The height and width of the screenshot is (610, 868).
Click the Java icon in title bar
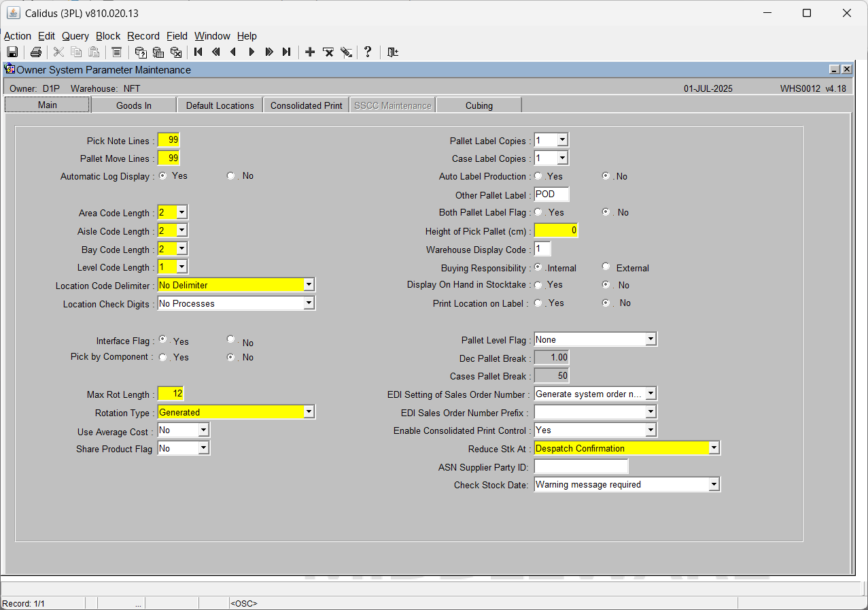[14, 13]
